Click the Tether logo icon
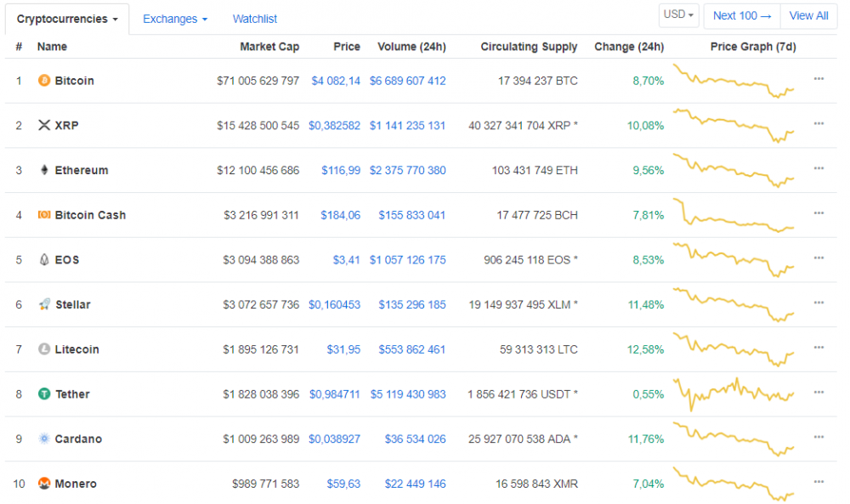This screenshot has width=850, height=504. [44, 394]
